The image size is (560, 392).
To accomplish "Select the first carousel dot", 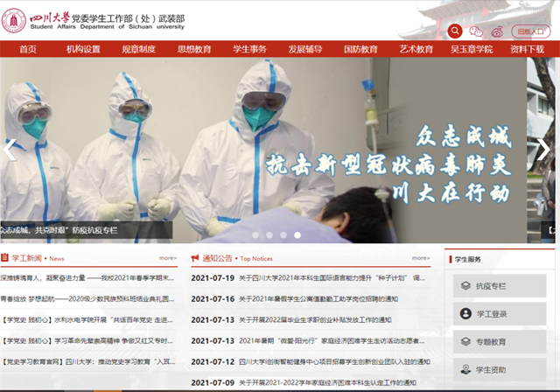I will [255, 234].
